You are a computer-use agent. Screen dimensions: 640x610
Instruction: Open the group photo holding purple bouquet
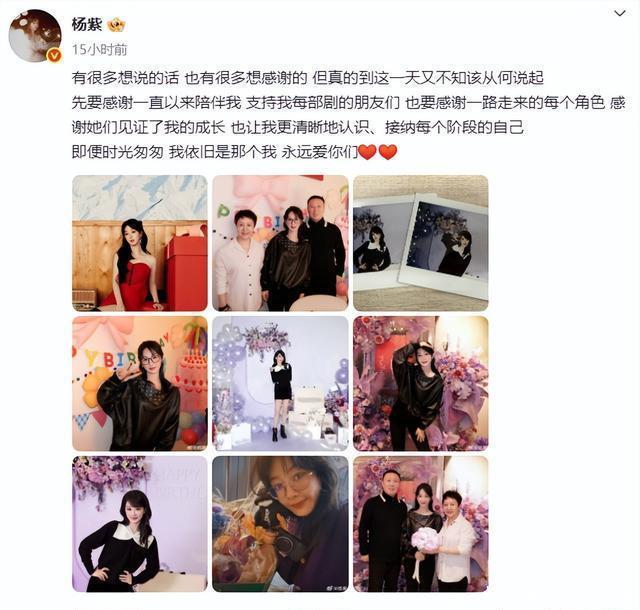click(x=420, y=524)
